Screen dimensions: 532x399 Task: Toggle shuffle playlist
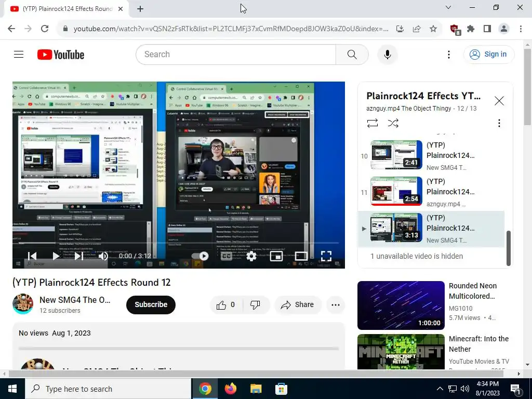[x=393, y=123]
